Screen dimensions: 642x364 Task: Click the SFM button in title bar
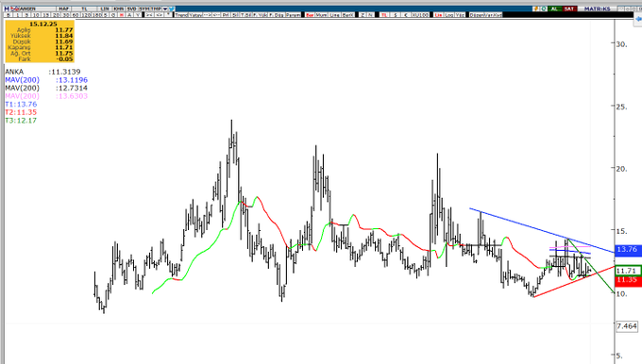(144, 8)
